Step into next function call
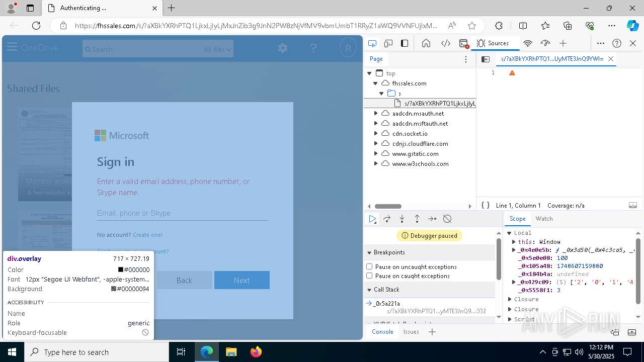644x362 pixels. click(402, 219)
